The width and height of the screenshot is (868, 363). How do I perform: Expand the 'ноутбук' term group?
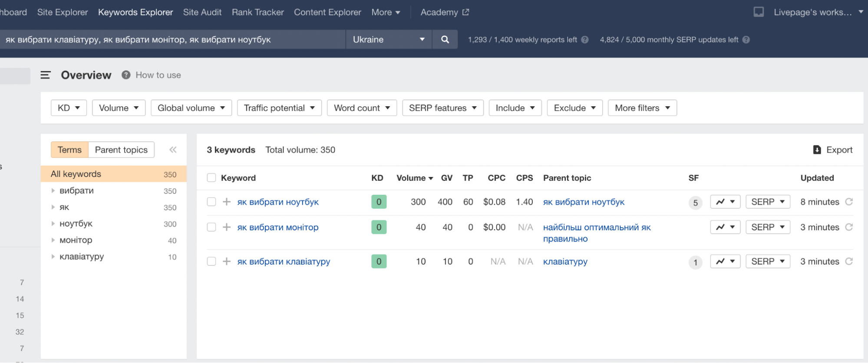(x=53, y=224)
